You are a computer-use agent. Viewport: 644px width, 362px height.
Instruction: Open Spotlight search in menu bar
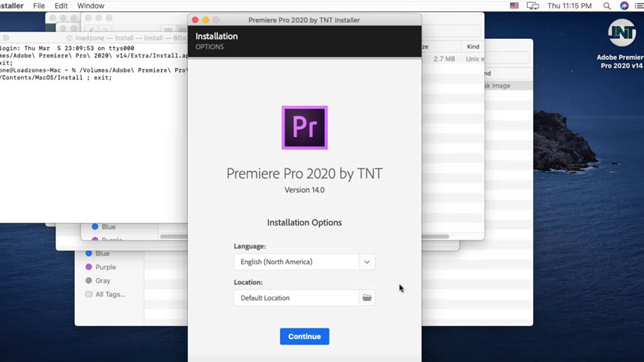607,6
